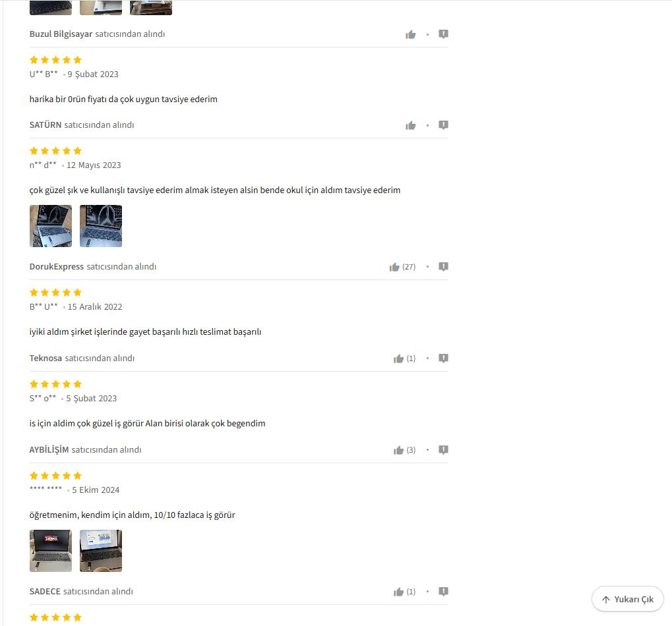The width and height of the screenshot is (672, 626).
Task: Open second laptop photo in 12 Mayıs review
Action: click(x=101, y=226)
